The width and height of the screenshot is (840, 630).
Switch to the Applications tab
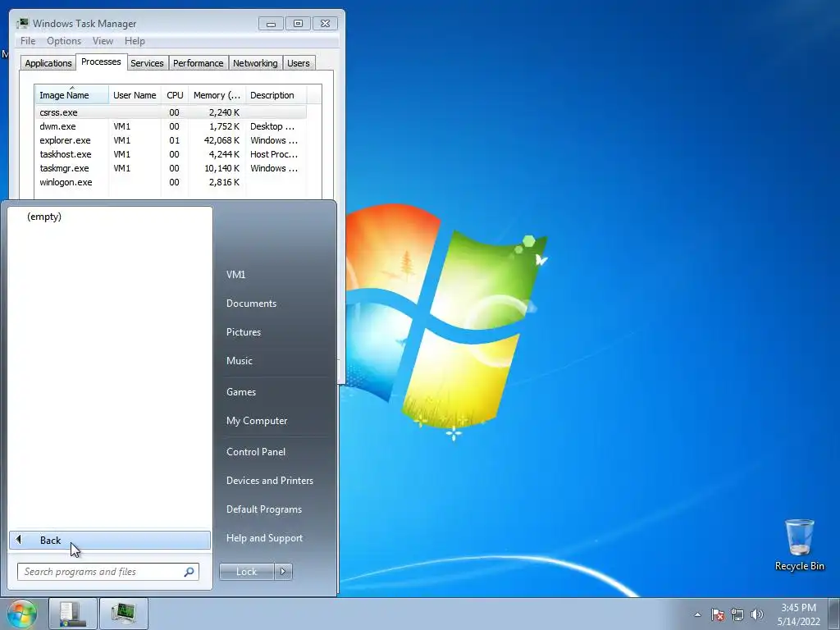tap(48, 63)
